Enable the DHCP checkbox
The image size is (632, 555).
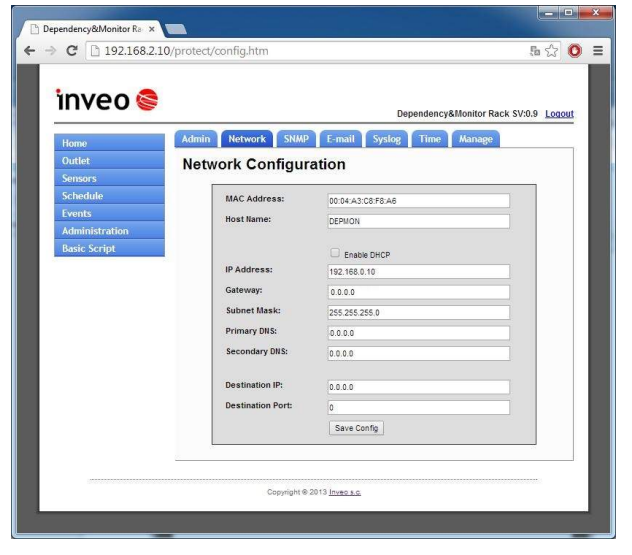335,253
